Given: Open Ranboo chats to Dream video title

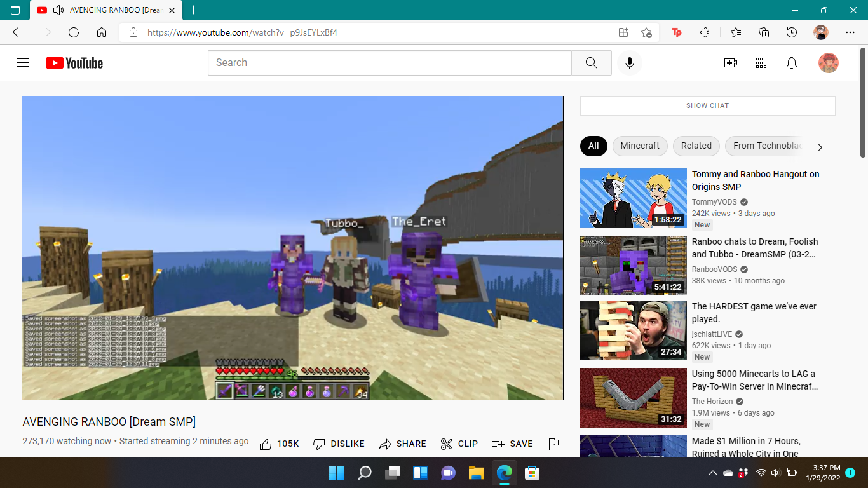Looking at the screenshot, I should pyautogui.click(x=755, y=248).
